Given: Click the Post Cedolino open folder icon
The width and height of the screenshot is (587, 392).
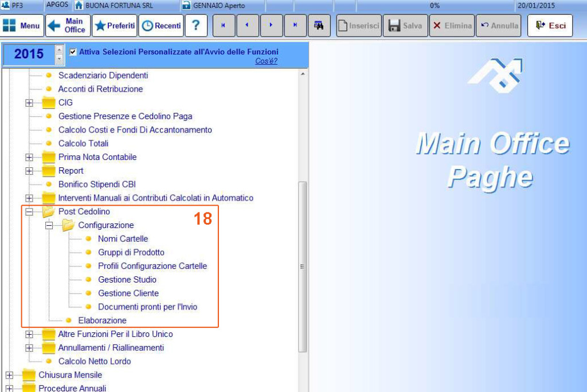Looking at the screenshot, I should [49, 211].
